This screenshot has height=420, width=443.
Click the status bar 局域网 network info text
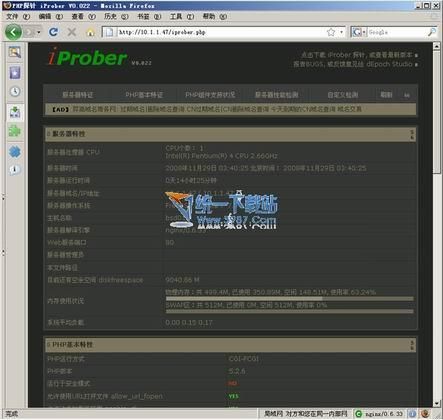click(305, 414)
